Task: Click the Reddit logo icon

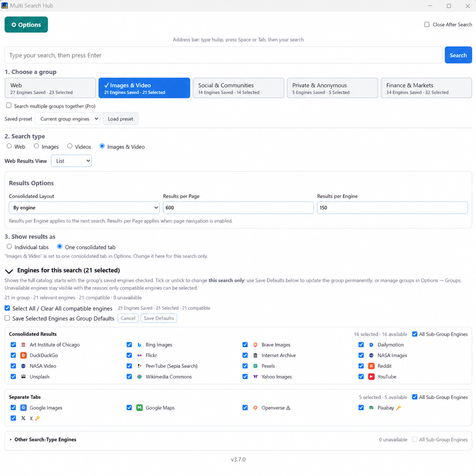Action: coord(371,366)
